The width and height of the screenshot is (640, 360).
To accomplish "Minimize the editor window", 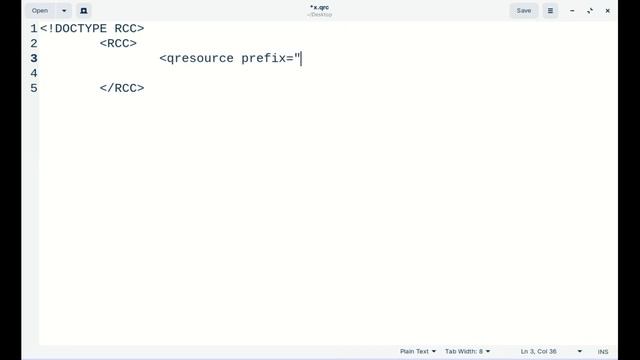I will 572,11.
